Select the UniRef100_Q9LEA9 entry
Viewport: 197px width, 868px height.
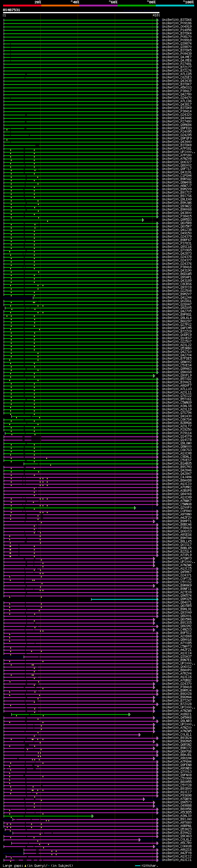coord(176,199)
